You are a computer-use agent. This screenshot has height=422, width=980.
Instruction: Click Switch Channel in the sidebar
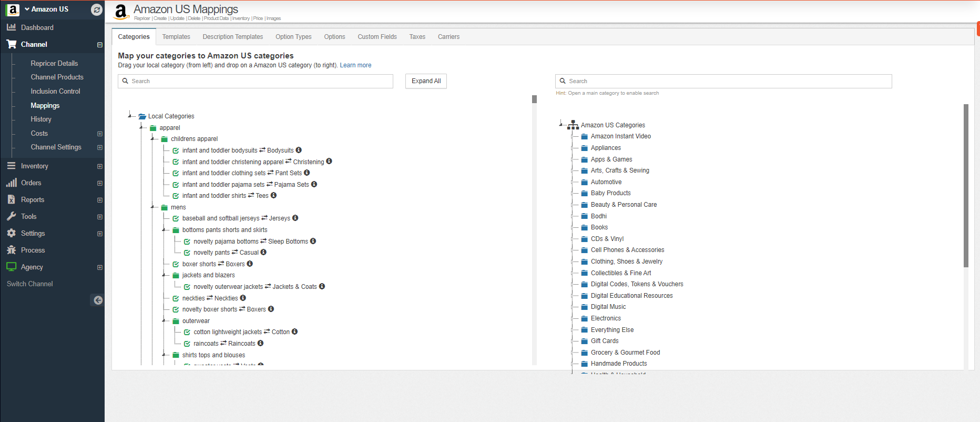(30, 284)
